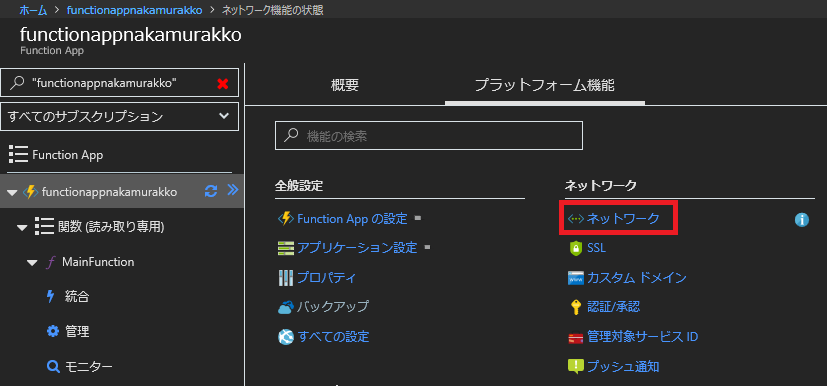This screenshot has width=827, height=386.
Task: Refresh the functionappnakamurakko tree node
Action: (x=211, y=191)
